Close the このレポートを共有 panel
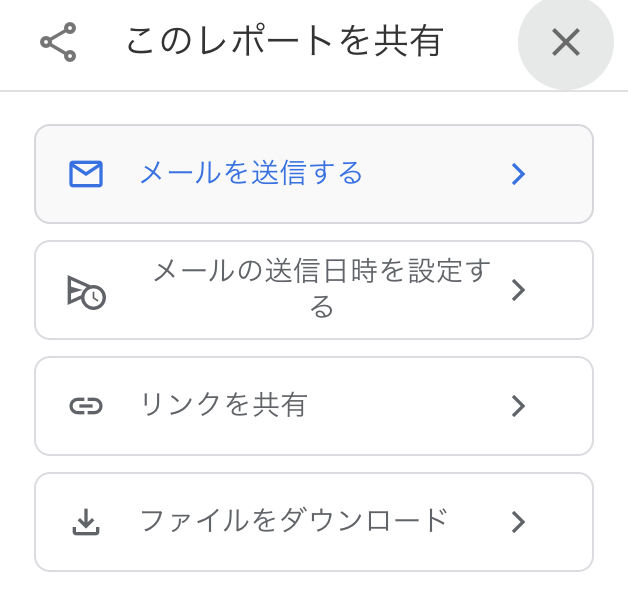The height and width of the screenshot is (616, 628). [x=566, y=42]
